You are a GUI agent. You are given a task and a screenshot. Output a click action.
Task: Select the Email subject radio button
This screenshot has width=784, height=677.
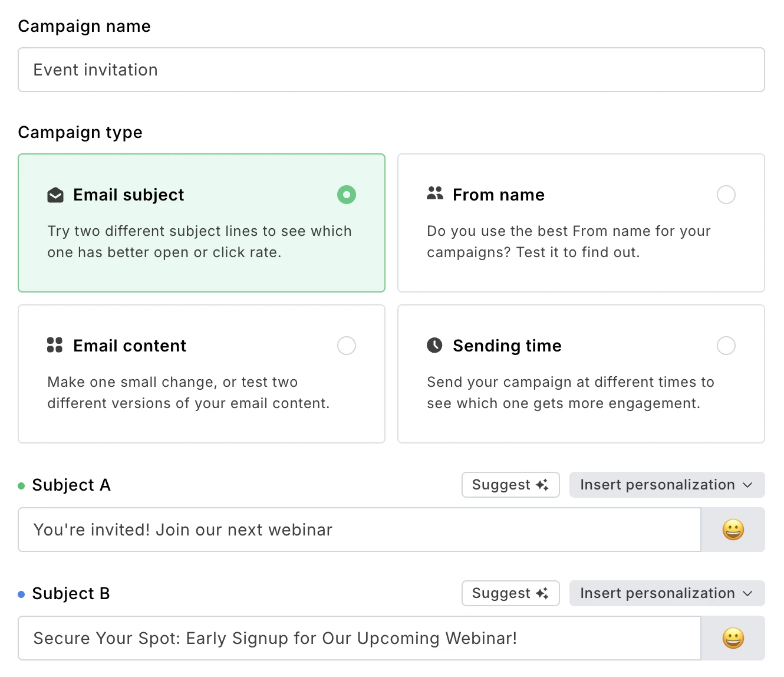coord(347,195)
